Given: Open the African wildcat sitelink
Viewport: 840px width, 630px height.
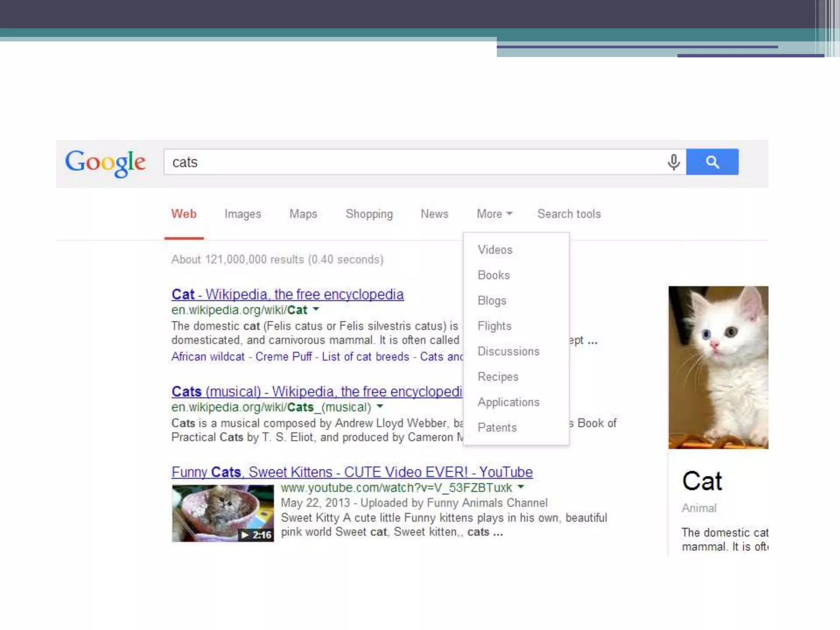Looking at the screenshot, I should click(208, 357).
